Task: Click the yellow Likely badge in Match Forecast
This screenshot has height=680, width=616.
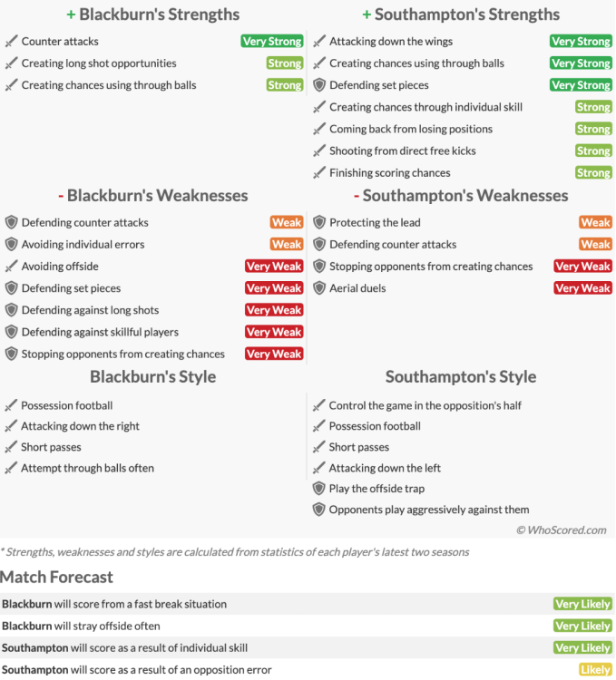Action: [595, 670]
